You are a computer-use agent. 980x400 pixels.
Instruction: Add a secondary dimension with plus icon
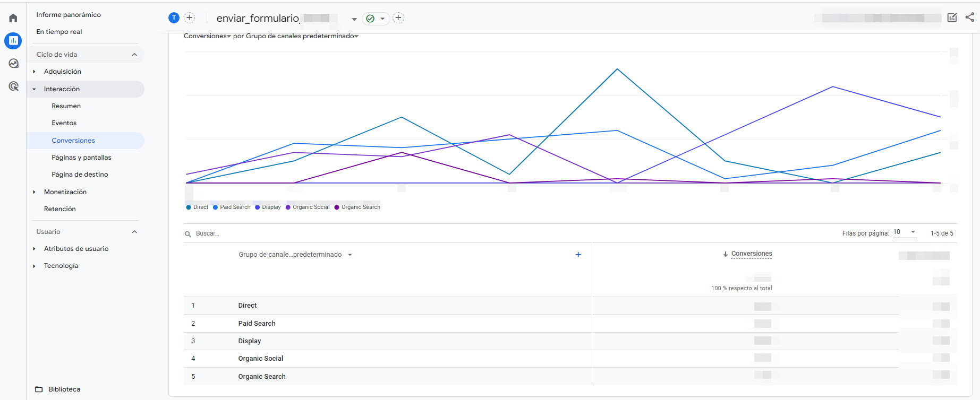(x=578, y=255)
